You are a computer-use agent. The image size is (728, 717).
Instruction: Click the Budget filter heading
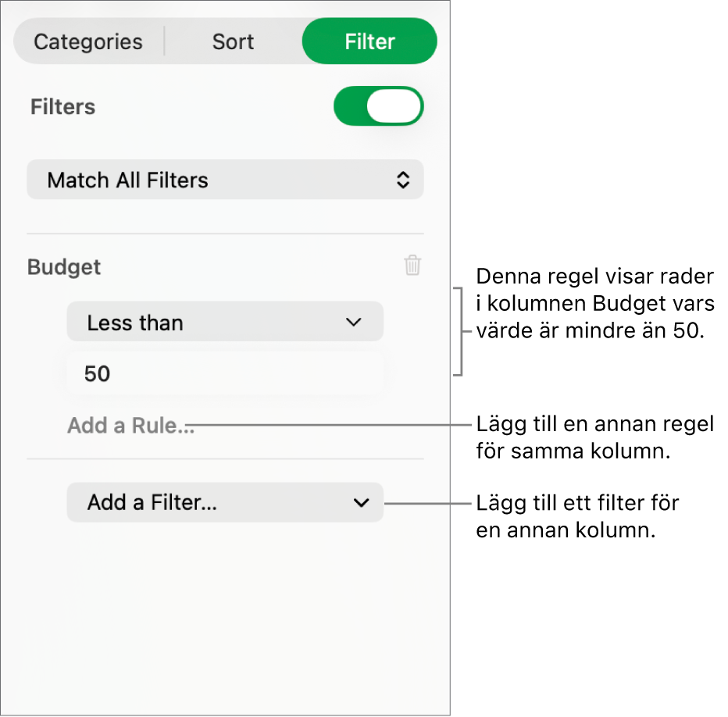pos(64,267)
